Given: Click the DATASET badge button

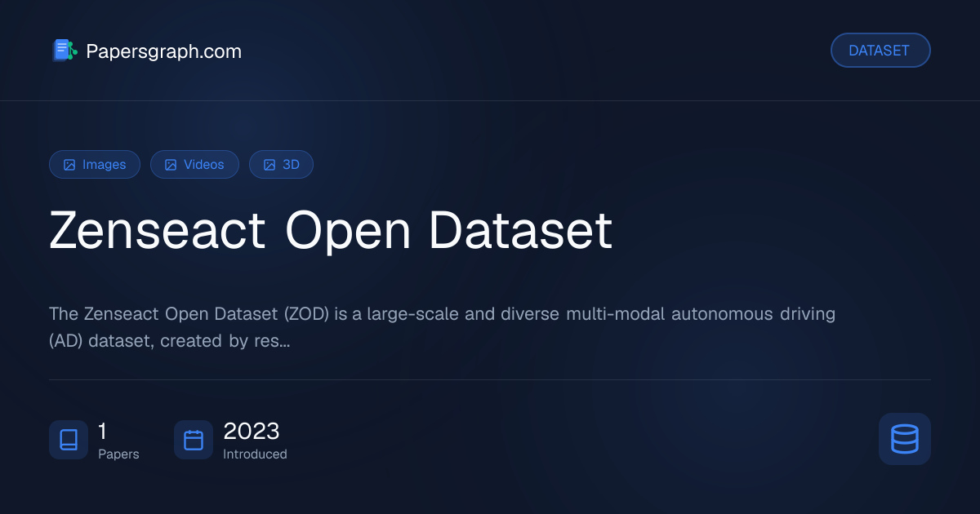Looking at the screenshot, I should point(880,51).
